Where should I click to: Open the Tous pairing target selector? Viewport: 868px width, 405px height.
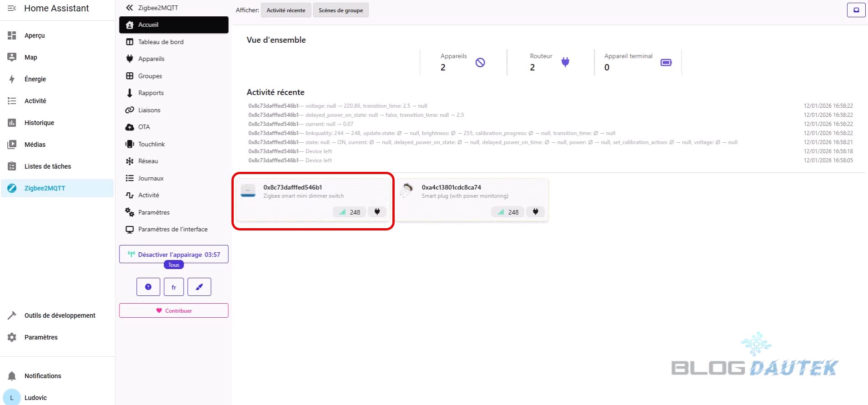click(174, 265)
